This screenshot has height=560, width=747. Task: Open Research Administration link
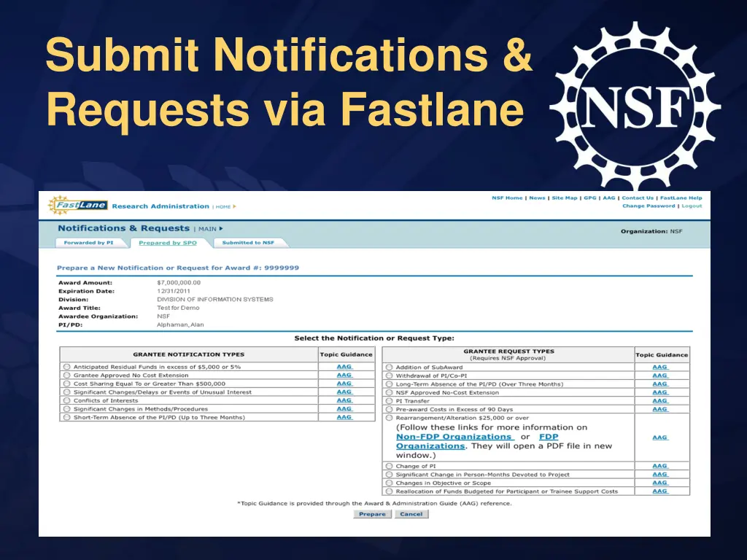click(160, 206)
